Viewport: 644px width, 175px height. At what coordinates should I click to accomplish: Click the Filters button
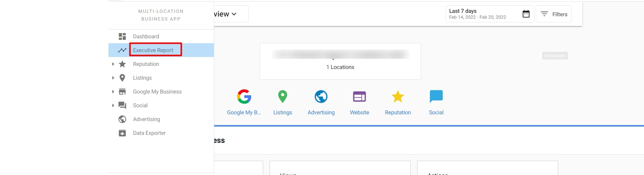click(x=554, y=14)
